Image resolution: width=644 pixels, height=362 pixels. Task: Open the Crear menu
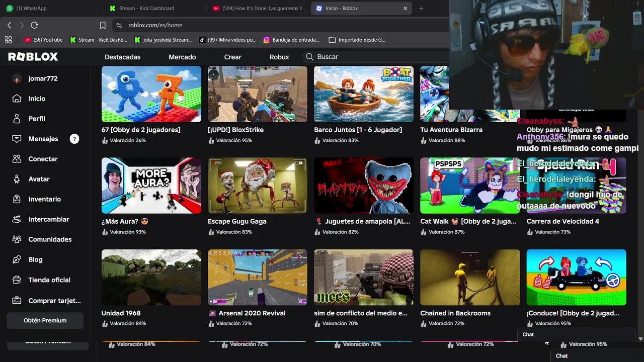click(x=232, y=57)
